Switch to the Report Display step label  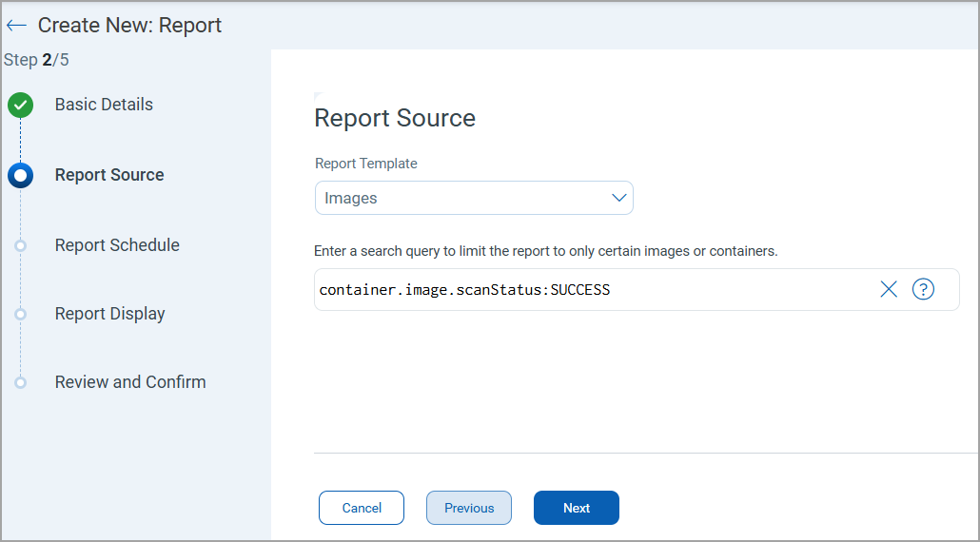coord(110,314)
